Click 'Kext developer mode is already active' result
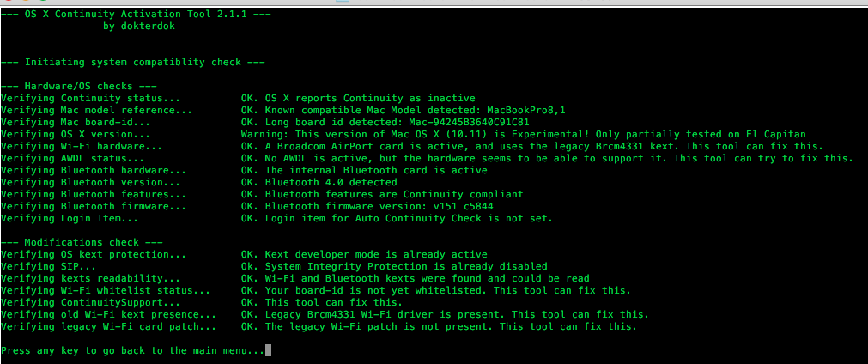Image resolution: width=868 pixels, height=364 pixels. tap(364, 254)
